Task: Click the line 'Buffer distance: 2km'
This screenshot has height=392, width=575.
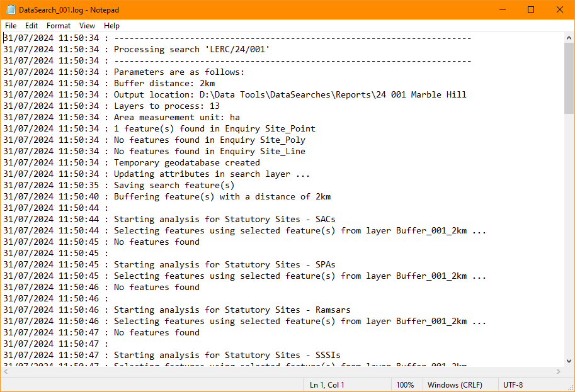Action: [164, 83]
